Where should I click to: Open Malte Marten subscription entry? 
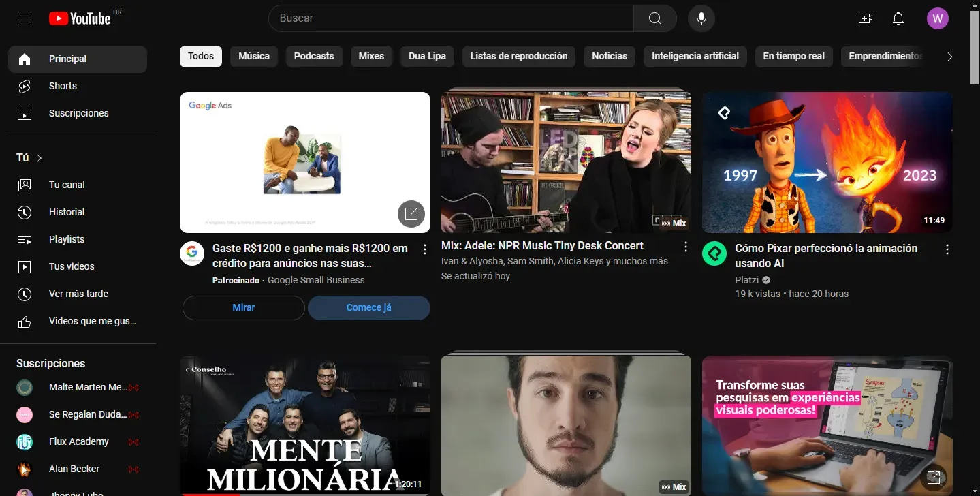click(78, 388)
